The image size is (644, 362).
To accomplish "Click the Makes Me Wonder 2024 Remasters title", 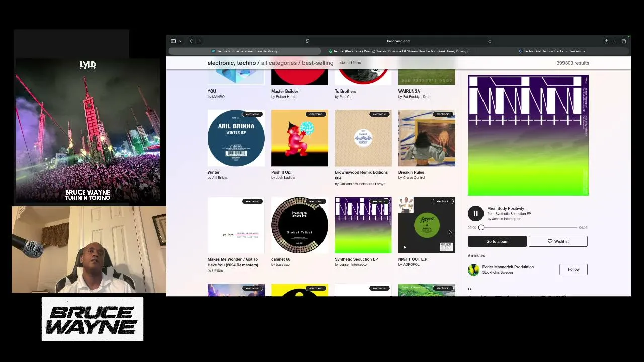I will pos(232,262).
